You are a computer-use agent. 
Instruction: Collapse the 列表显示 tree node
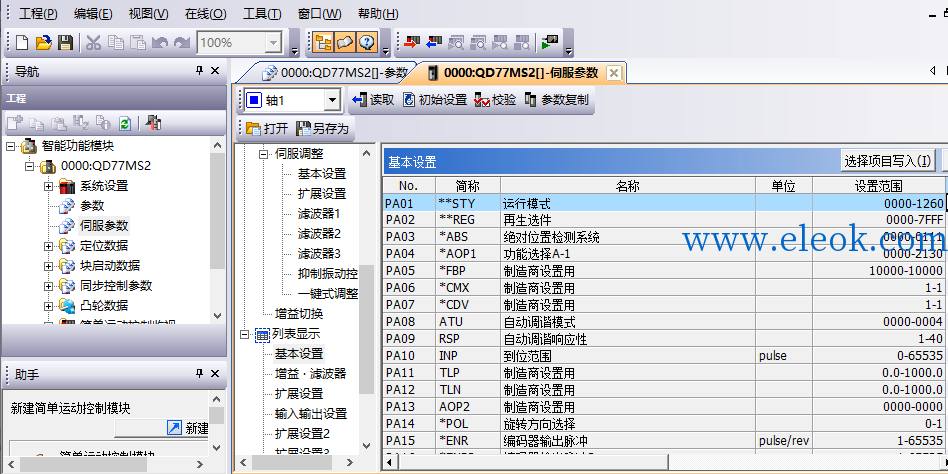pos(244,334)
